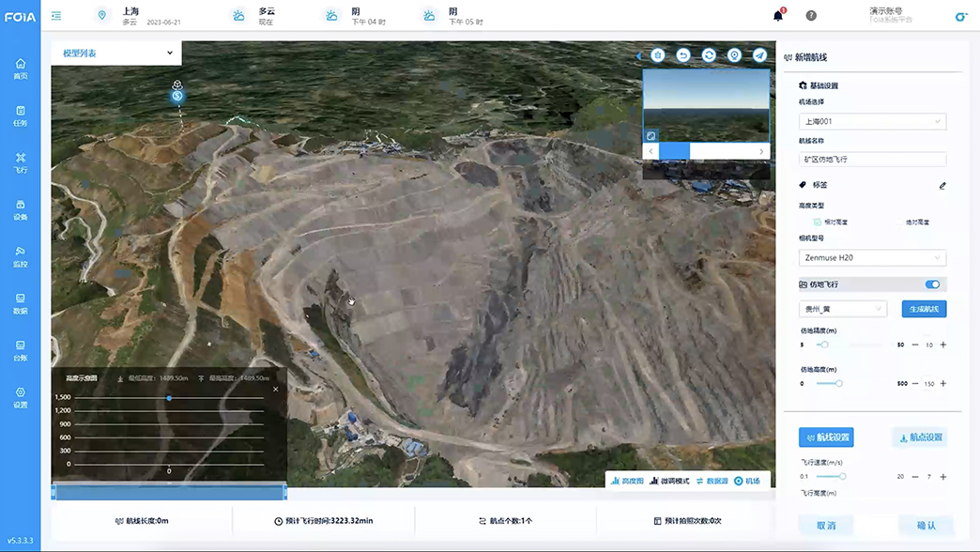The width and height of the screenshot is (980, 552).
Task: Turn off the 仿地飞行 toggle switch
Action: 932,284
